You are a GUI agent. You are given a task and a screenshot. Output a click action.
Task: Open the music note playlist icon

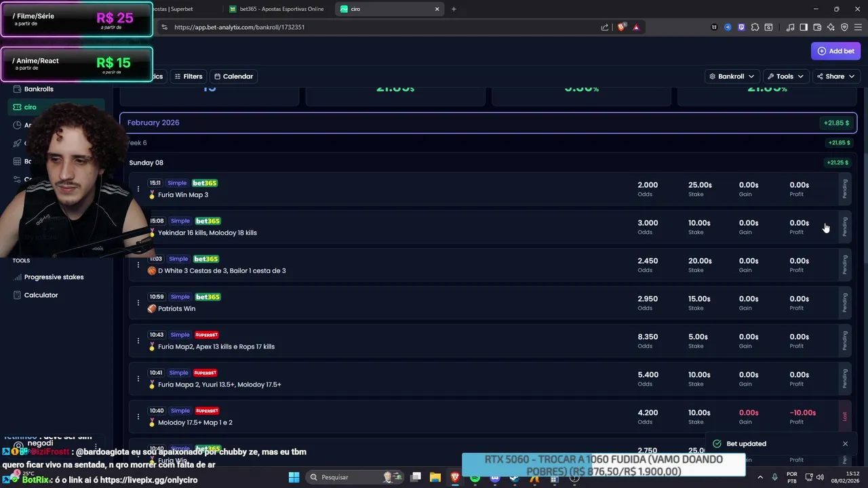790,27
